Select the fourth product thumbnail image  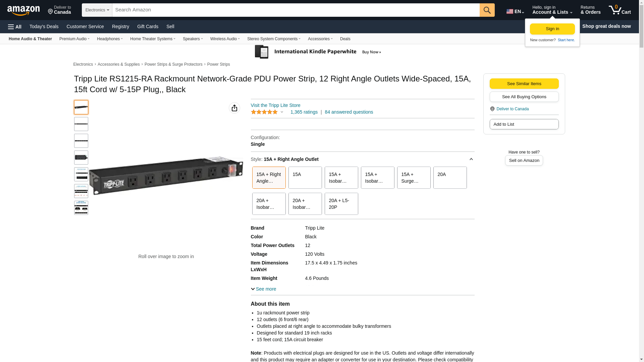(x=81, y=158)
